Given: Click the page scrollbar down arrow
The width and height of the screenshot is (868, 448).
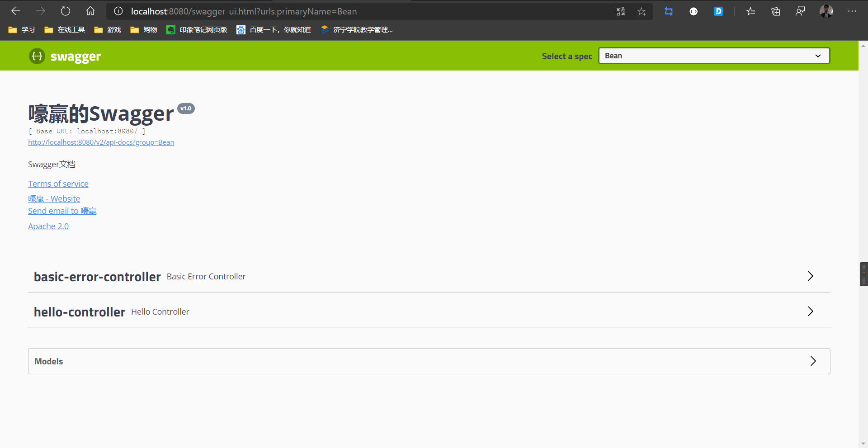Looking at the screenshot, I should tap(863, 444).
